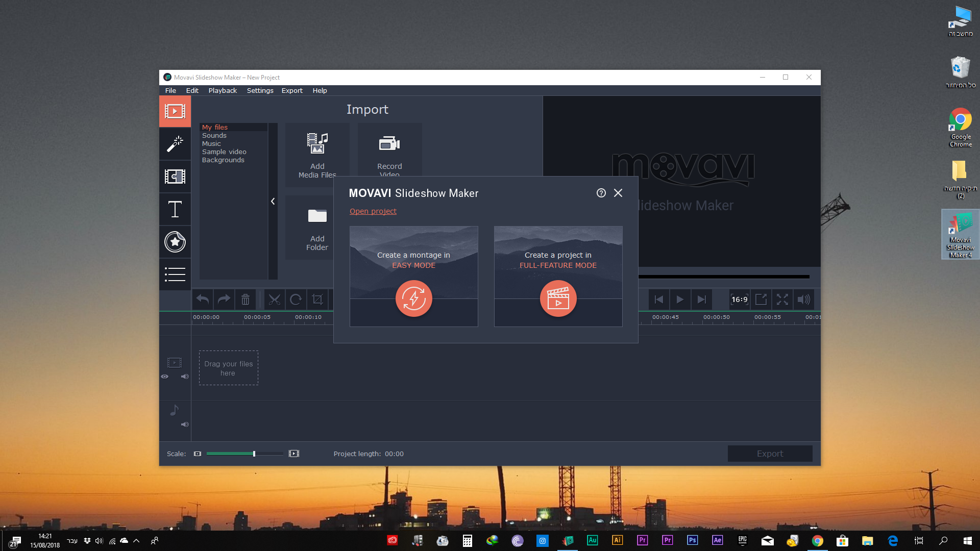The width and height of the screenshot is (980, 551).
Task: Click the Text tool in sidebar
Action: [175, 209]
